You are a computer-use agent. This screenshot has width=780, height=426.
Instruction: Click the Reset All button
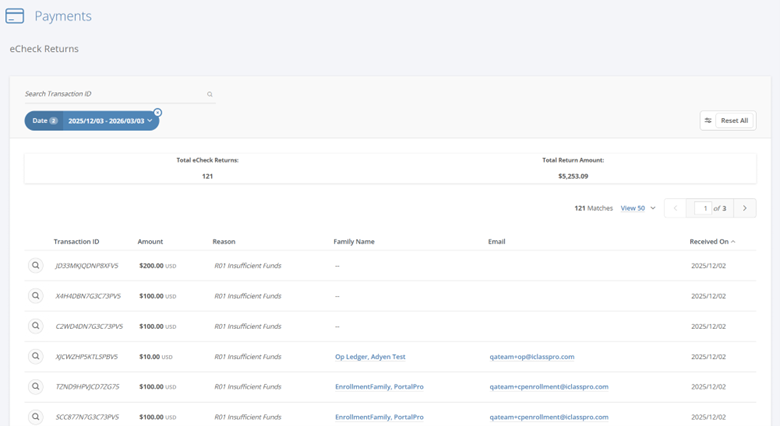pos(734,120)
